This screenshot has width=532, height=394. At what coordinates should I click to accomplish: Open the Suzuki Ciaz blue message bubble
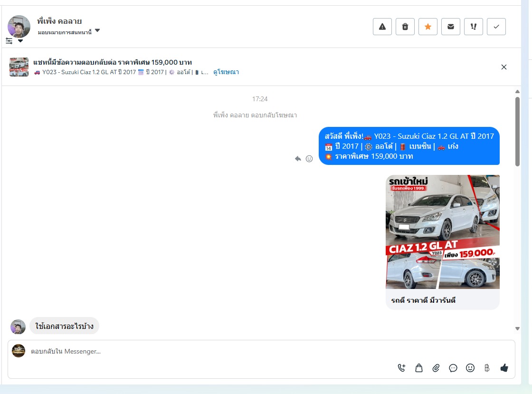[x=409, y=146]
